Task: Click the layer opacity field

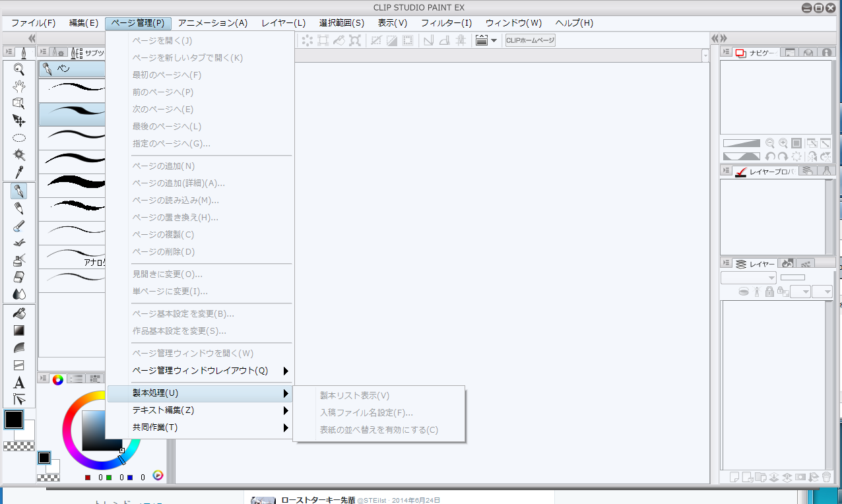Action: click(793, 278)
